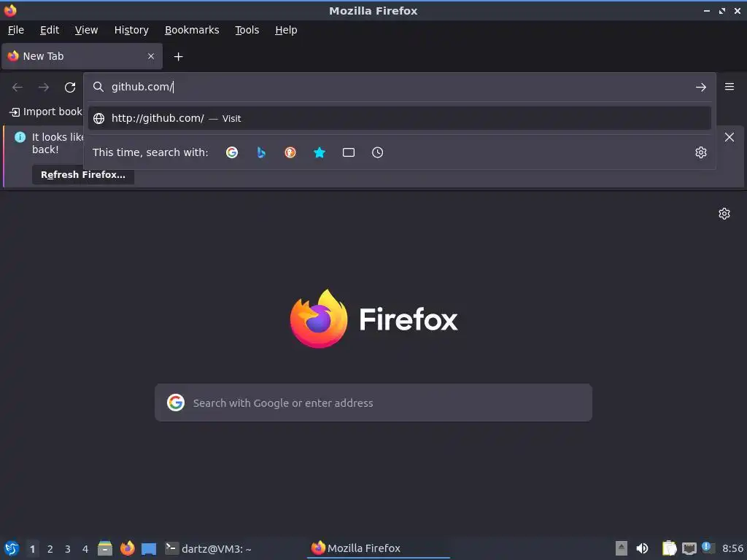Image resolution: width=747 pixels, height=560 pixels.
Task: Click Import bookmarks button
Action: tap(46, 112)
